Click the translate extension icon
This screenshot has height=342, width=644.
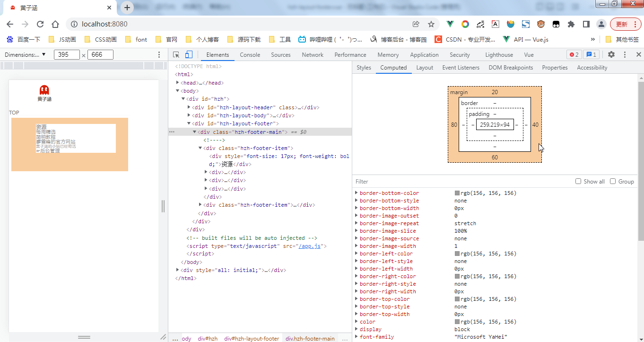[480, 24]
